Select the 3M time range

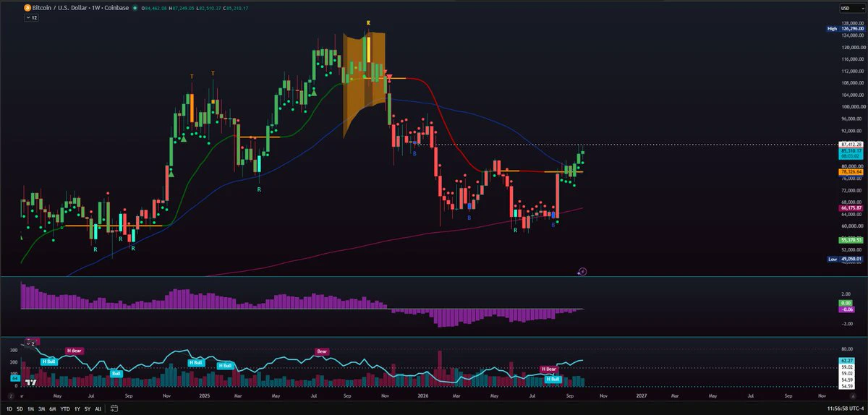click(x=43, y=408)
